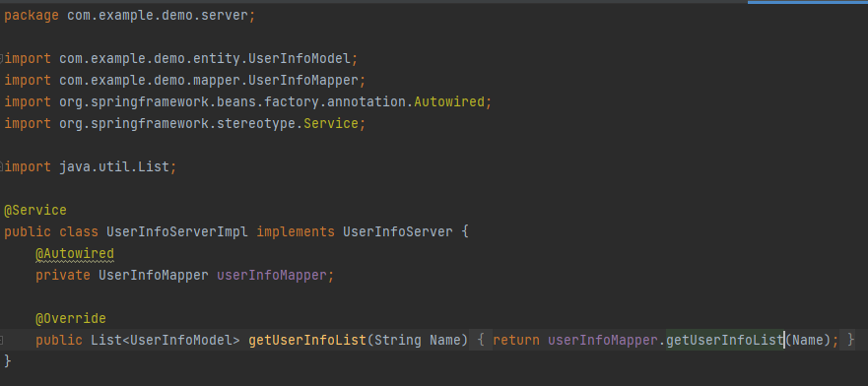The image size is (868, 386).
Task: Click the @Service annotation
Action: point(35,210)
